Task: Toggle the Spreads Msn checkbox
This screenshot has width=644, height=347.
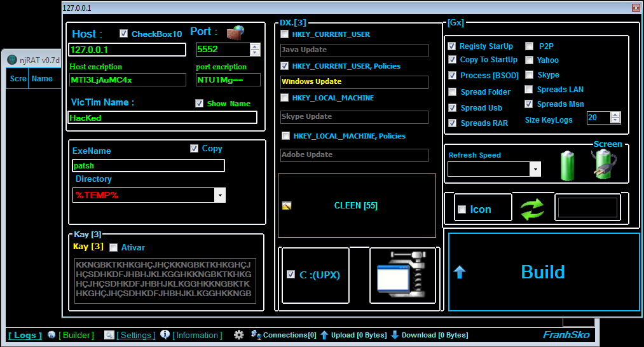Action: pyautogui.click(x=529, y=104)
